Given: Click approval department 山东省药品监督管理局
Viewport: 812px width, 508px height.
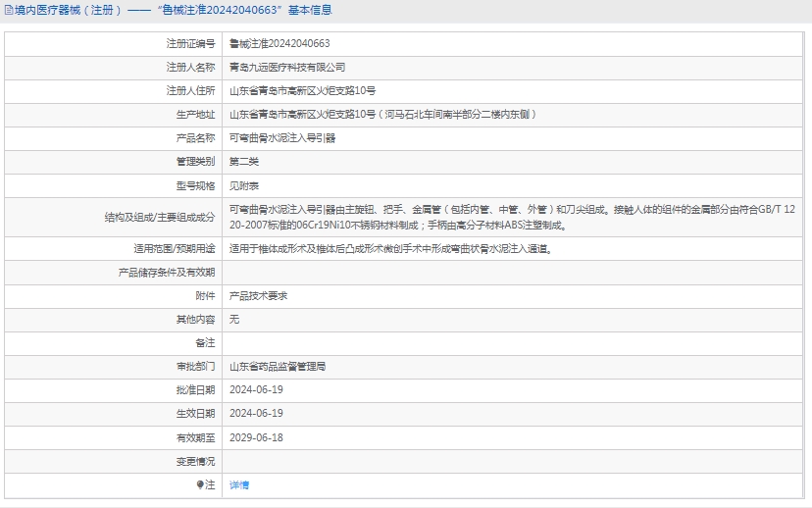Looking at the screenshot, I should pos(278,366).
